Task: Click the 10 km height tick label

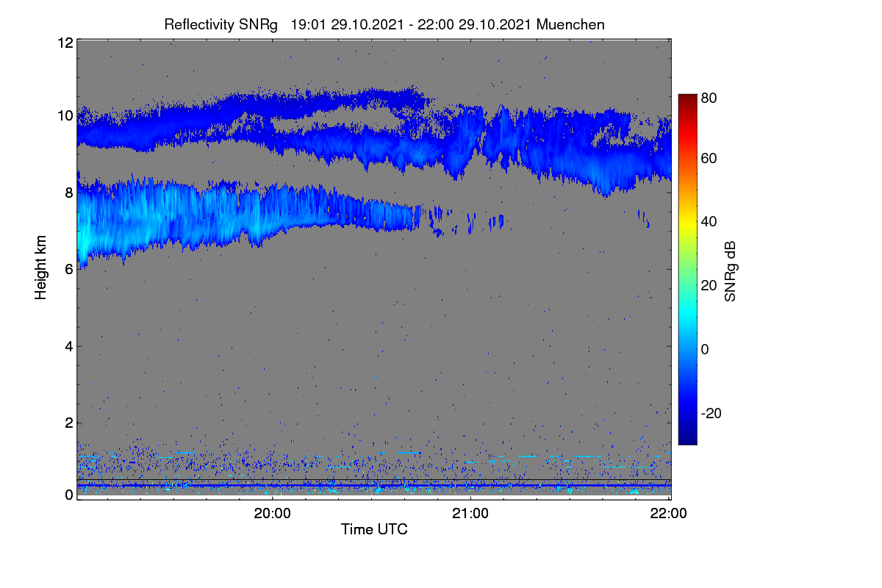Action: (x=65, y=115)
